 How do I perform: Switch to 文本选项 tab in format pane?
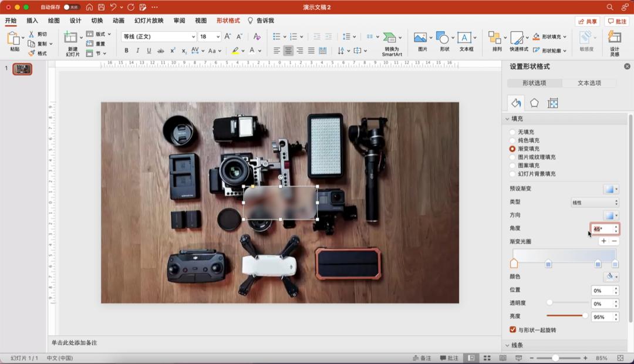click(589, 83)
